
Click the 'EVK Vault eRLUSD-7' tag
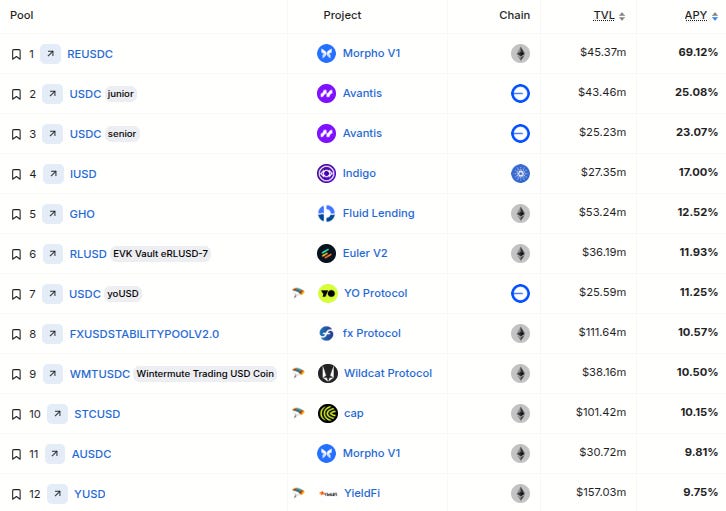pos(160,254)
